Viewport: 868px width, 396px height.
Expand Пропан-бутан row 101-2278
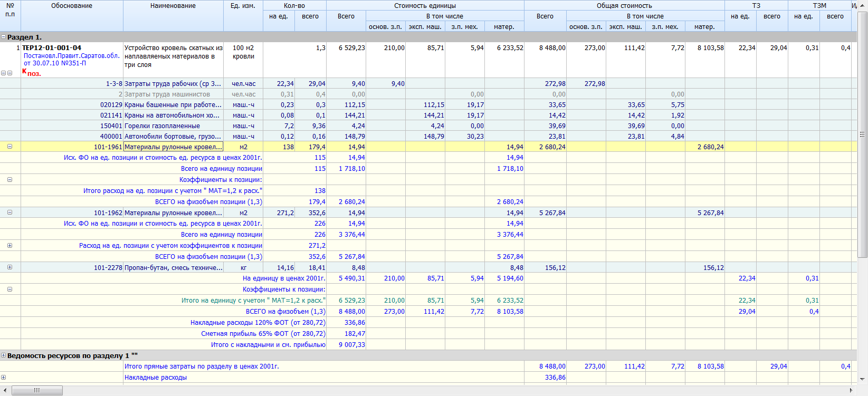9,267
